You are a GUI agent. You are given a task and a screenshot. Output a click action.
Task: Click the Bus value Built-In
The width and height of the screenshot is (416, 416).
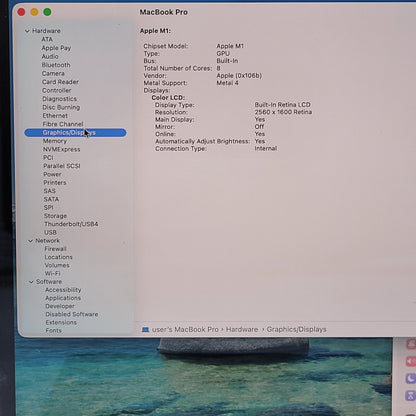[227, 61]
